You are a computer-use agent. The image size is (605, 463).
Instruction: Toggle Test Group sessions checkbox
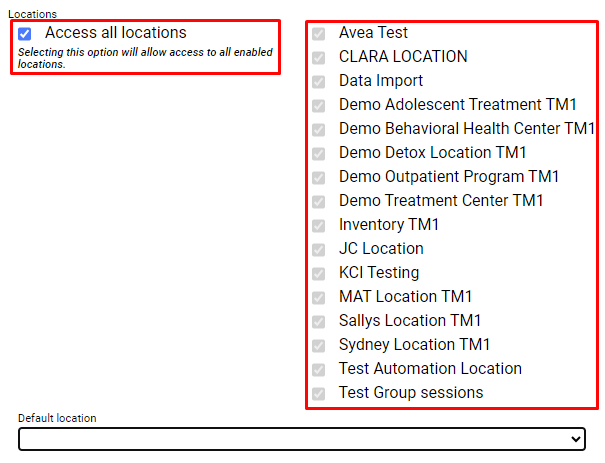point(319,393)
